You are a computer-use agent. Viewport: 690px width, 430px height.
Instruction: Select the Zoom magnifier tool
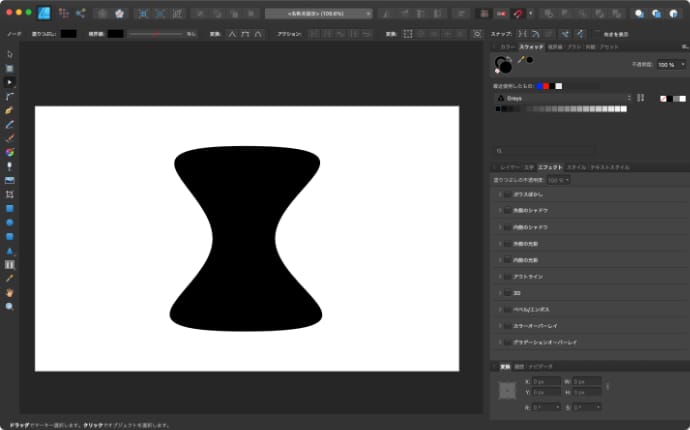click(x=10, y=306)
